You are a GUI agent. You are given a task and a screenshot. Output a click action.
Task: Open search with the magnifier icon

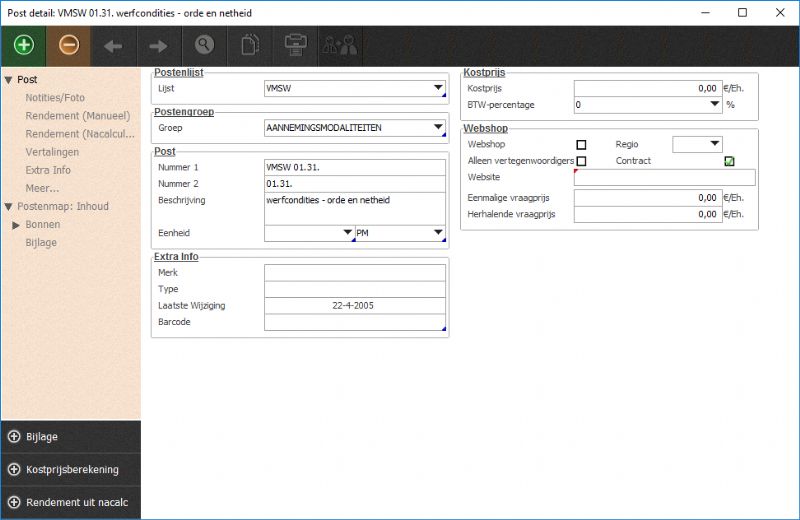tap(204, 45)
